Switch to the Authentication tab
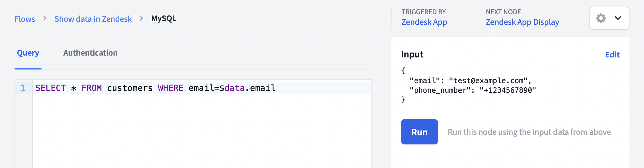The image size is (644, 168). tap(90, 53)
